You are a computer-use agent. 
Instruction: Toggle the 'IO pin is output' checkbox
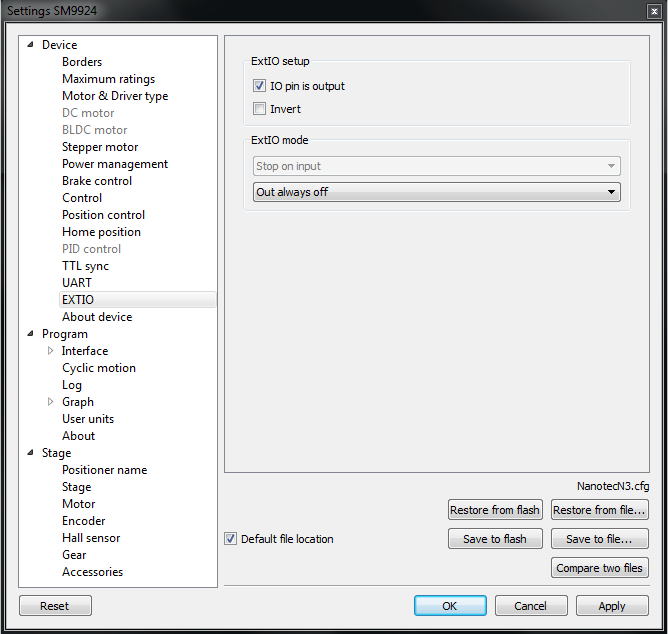click(260, 87)
